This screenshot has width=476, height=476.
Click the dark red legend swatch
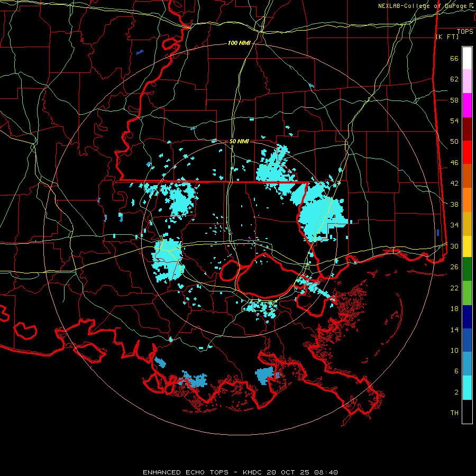tap(467, 129)
